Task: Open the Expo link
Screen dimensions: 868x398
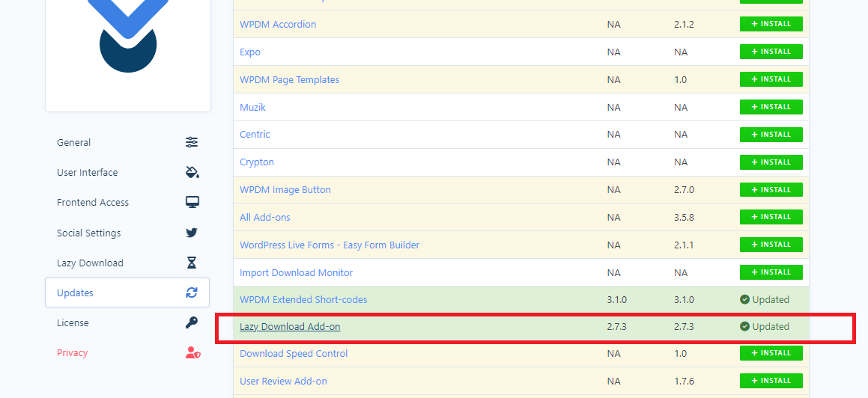Action: pyautogui.click(x=249, y=52)
